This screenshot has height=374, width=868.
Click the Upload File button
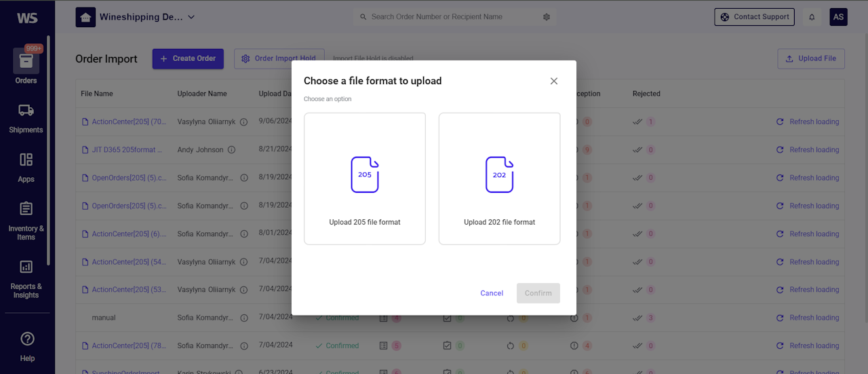(x=811, y=59)
